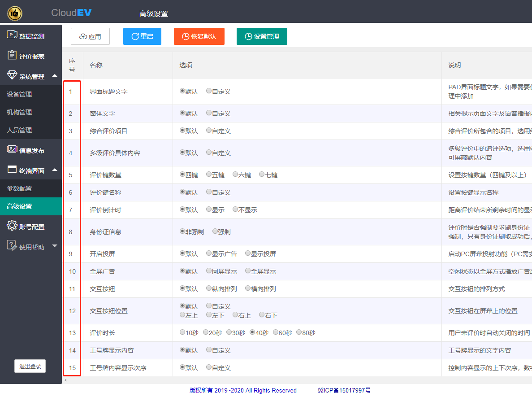Choose 显示广告 for 开启投屏
532x397 pixels.
[x=209, y=253]
